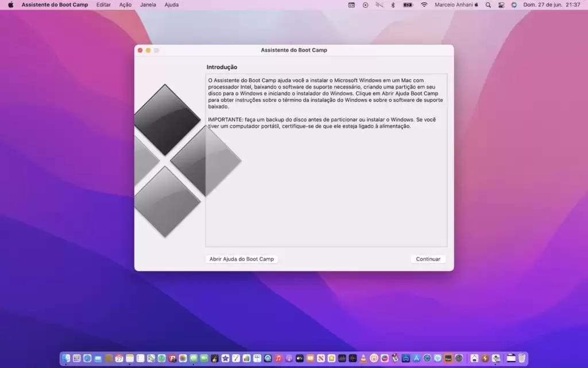Open Home in the Dock
Image resolution: width=588 pixels, height=368 pixels.
[331, 359]
